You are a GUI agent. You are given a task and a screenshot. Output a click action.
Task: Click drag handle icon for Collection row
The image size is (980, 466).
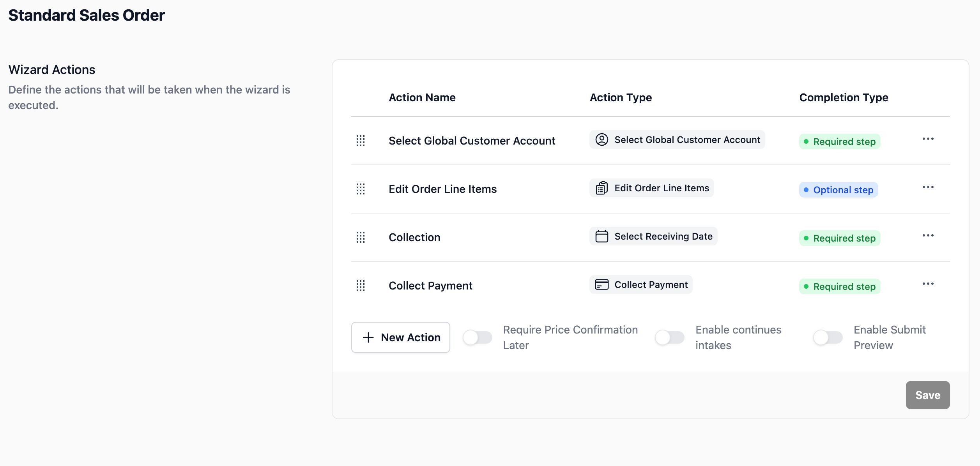pos(361,237)
